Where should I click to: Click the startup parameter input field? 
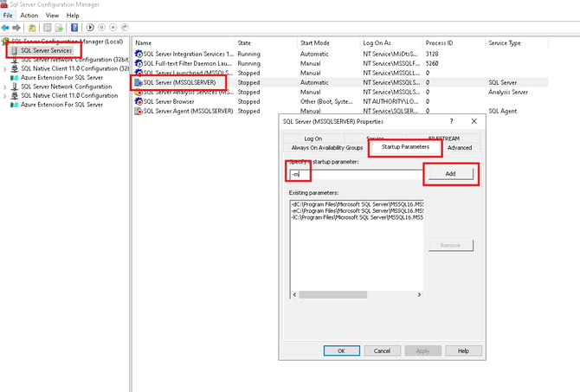point(356,174)
